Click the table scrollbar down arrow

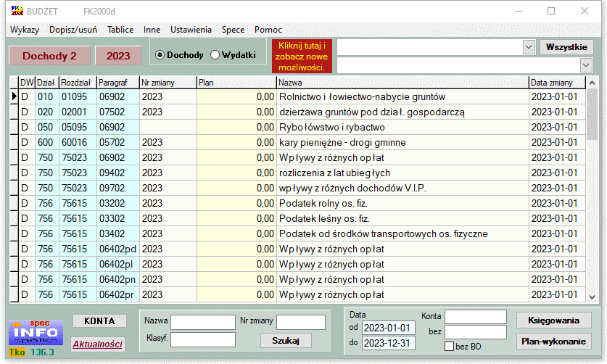point(592,297)
